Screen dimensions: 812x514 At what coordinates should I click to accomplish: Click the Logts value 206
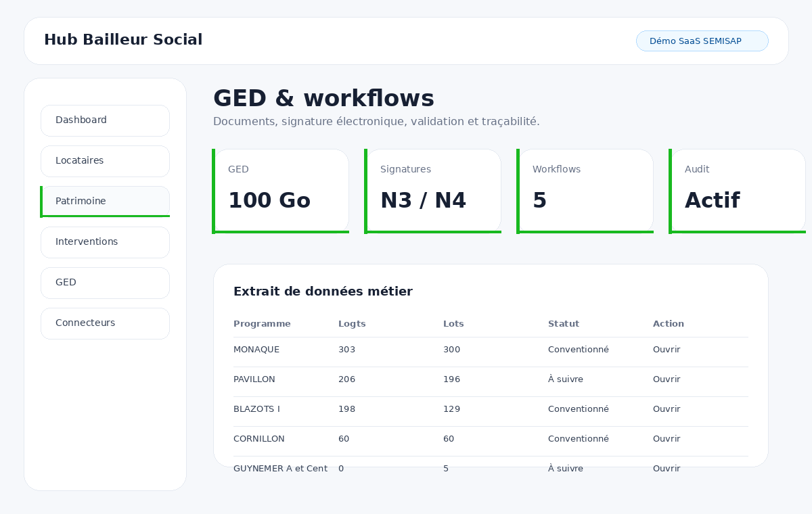[x=346, y=379]
